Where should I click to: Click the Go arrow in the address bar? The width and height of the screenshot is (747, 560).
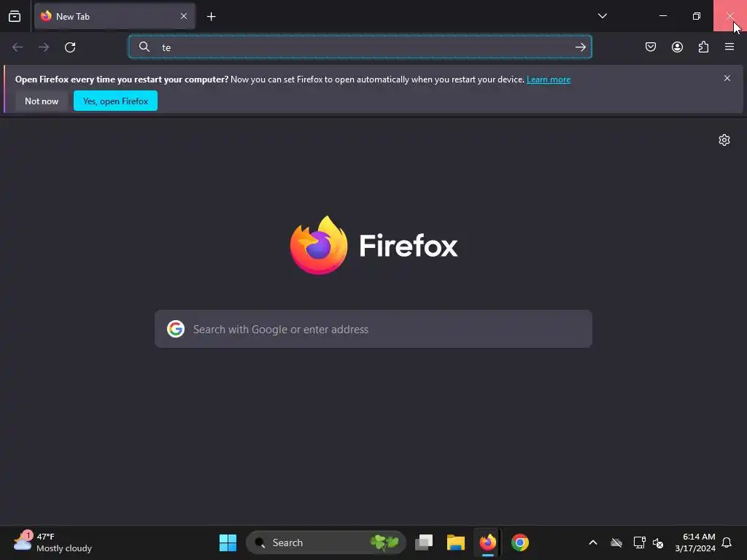pyautogui.click(x=580, y=47)
